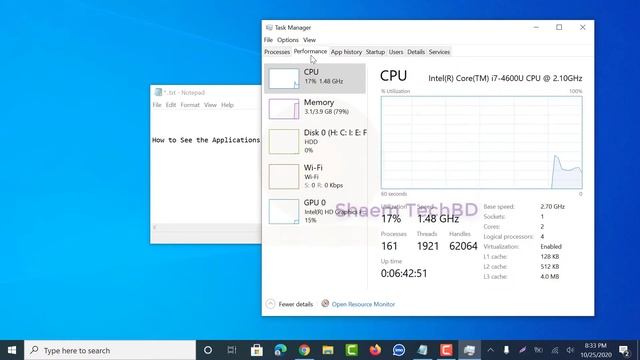
Task: Switch to the Services tab
Action: (439, 52)
